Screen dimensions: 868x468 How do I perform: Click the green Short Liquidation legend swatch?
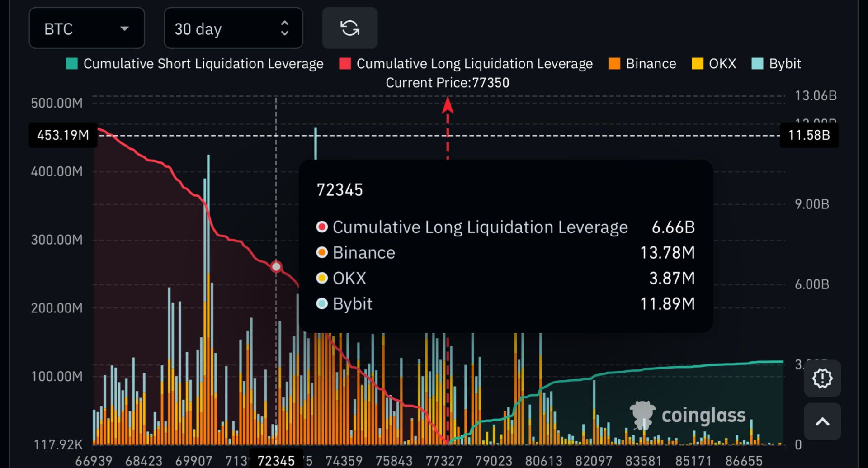pyautogui.click(x=72, y=64)
